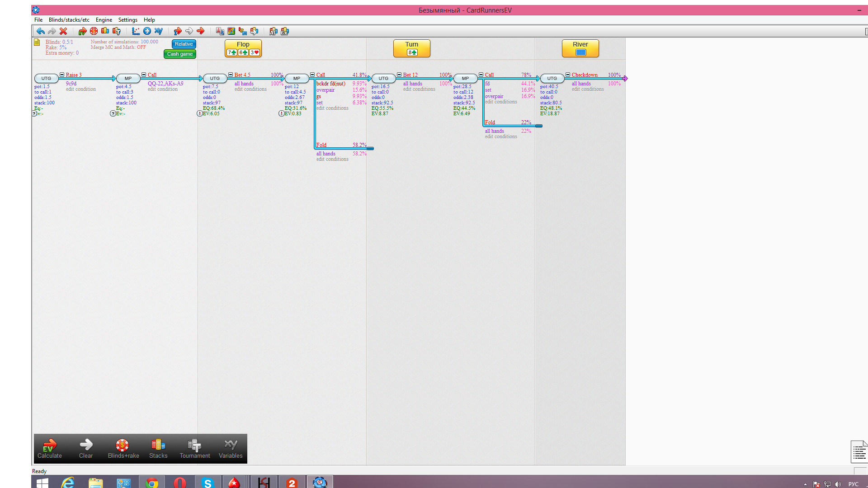Viewport: 868px width, 488px height.
Task: Open blinds and rake poker chip icon
Action: tap(94, 31)
